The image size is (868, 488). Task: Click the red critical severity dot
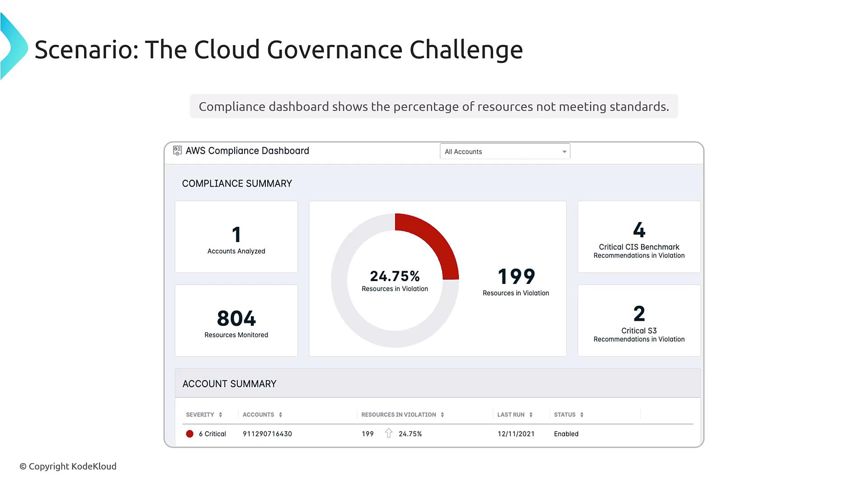[190, 434]
